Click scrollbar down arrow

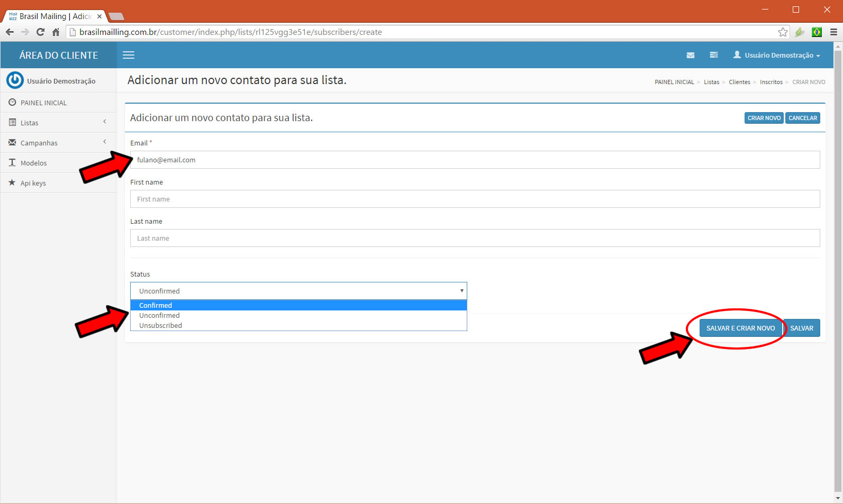(x=838, y=498)
